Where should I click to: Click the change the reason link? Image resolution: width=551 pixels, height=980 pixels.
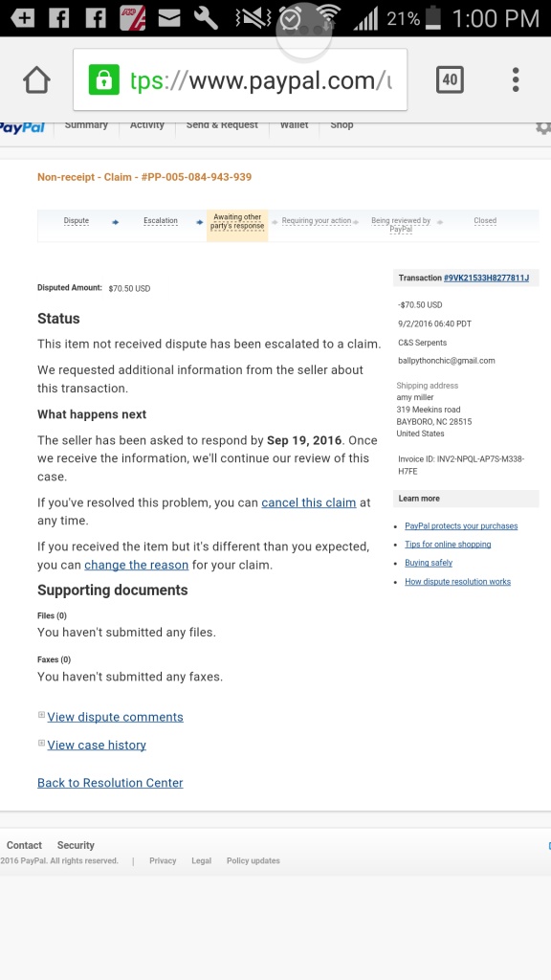[136, 565]
